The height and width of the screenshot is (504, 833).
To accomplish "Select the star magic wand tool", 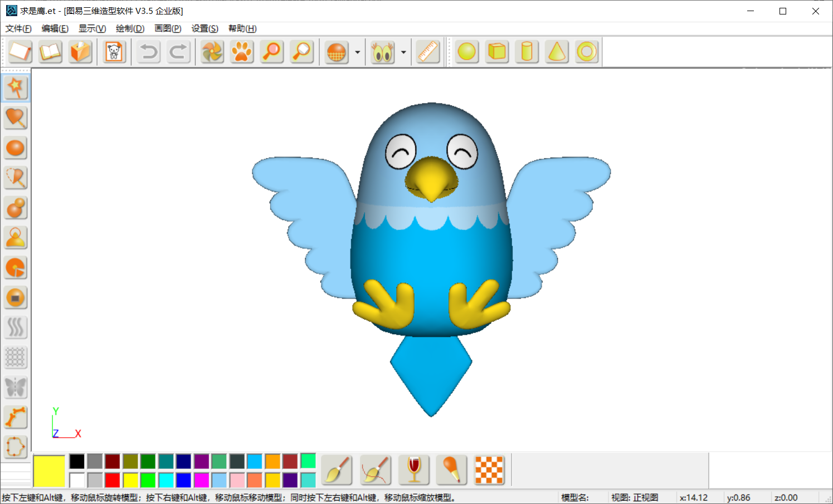I will pyautogui.click(x=16, y=87).
